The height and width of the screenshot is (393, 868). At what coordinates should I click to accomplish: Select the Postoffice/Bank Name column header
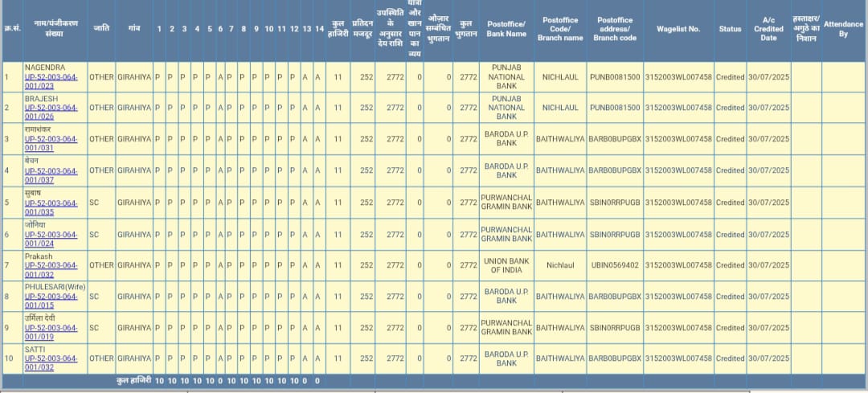tap(506, 29)
